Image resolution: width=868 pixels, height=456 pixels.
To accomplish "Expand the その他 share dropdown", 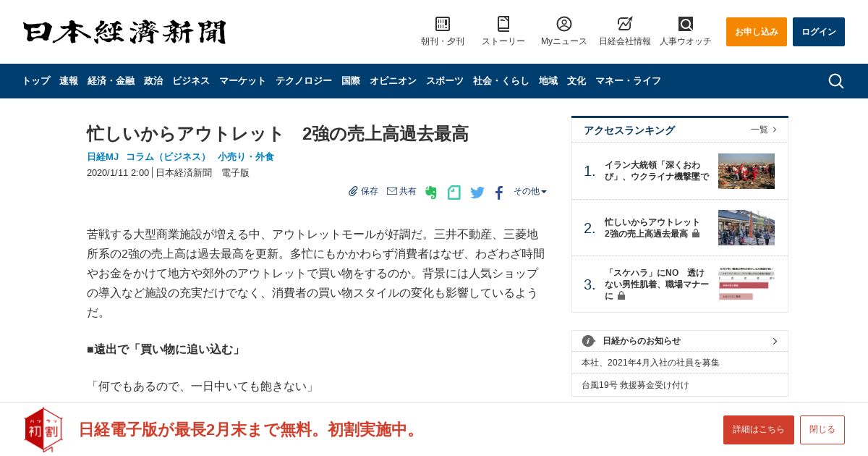I will (x=530, y=191).
